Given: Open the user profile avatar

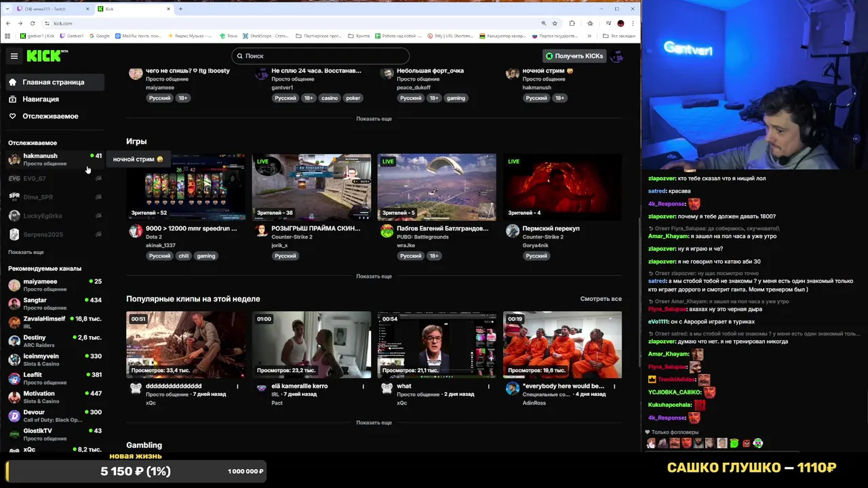Looking at the screenshot, I should 616,56.
